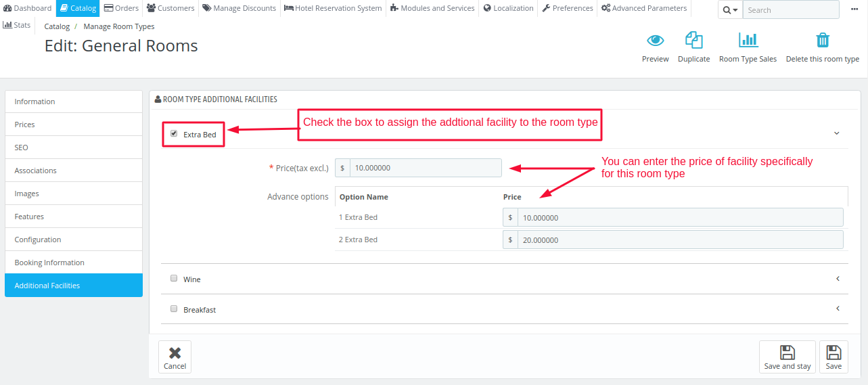Click the Save button
Viewport: 868px width, 385px height.
point(833,357)
